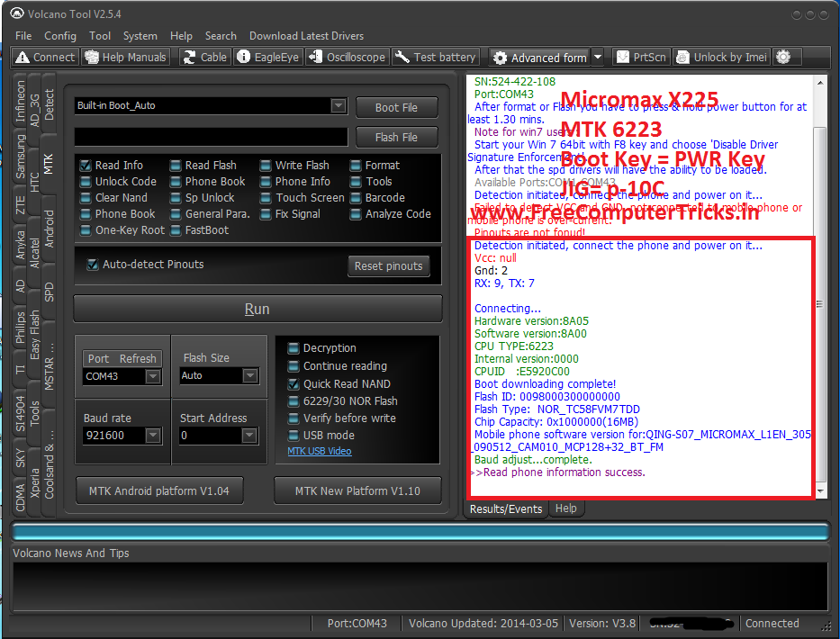Open MTK Android platform V1.04
The image size is (840, 639).
[x=159, y=490]
